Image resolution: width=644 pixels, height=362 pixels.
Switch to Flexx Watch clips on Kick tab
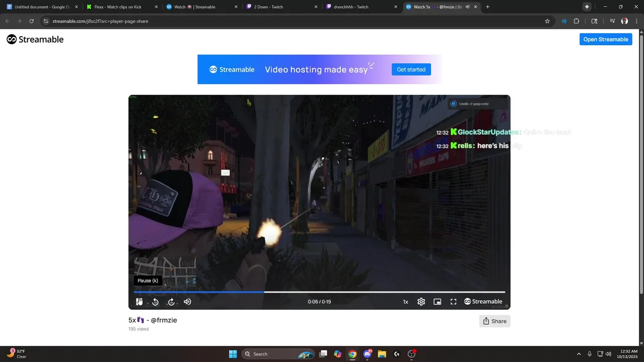click(x=123, y=7)
